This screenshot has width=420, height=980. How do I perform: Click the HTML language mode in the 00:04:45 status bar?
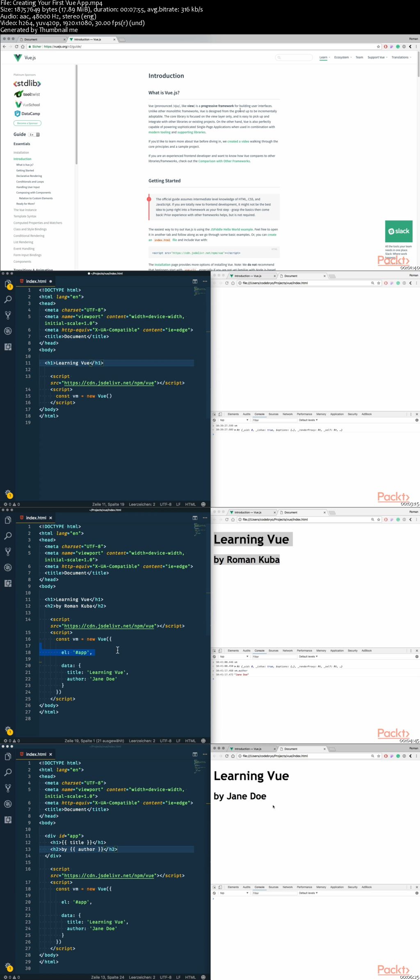[x=190, y=741]
